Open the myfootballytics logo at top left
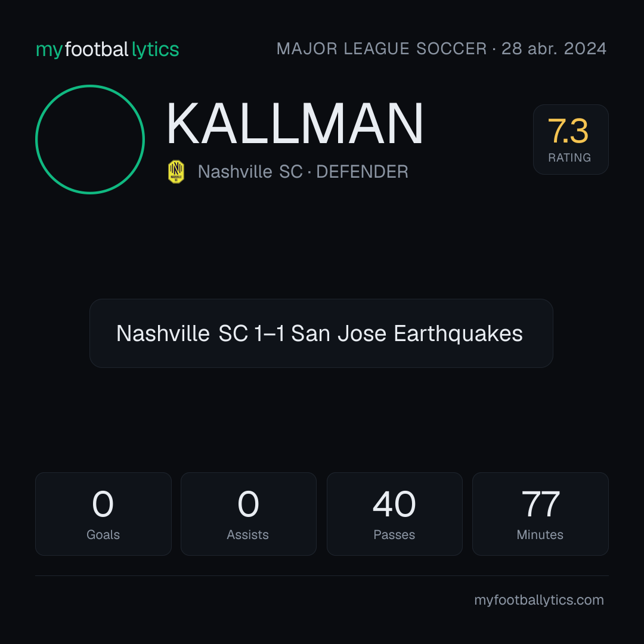The width and height of the screenshot is (644, 644). click(107, 49)
